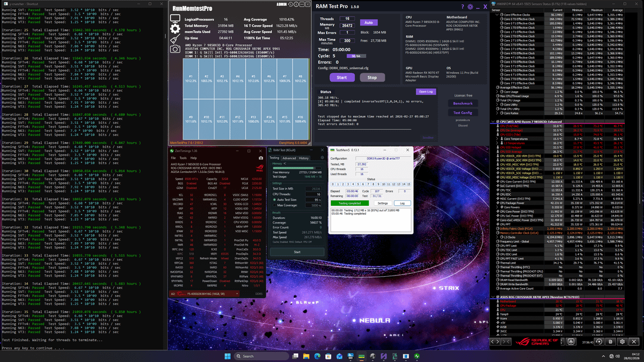Collapse ASUS ROG CROSSHAIR sensor group
Image resolution: width=644 pixels, height=362 pixels.
pos(494,296)
